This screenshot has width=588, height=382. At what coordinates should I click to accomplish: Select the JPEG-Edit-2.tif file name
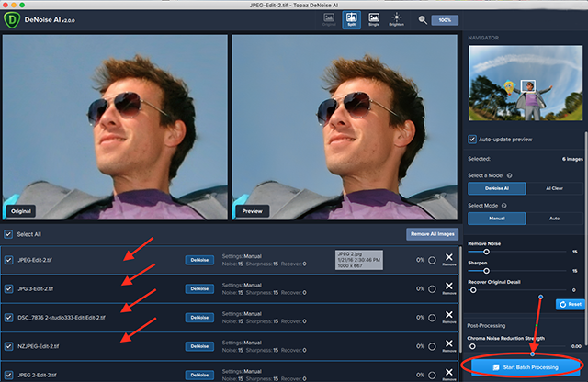[35, 260]
